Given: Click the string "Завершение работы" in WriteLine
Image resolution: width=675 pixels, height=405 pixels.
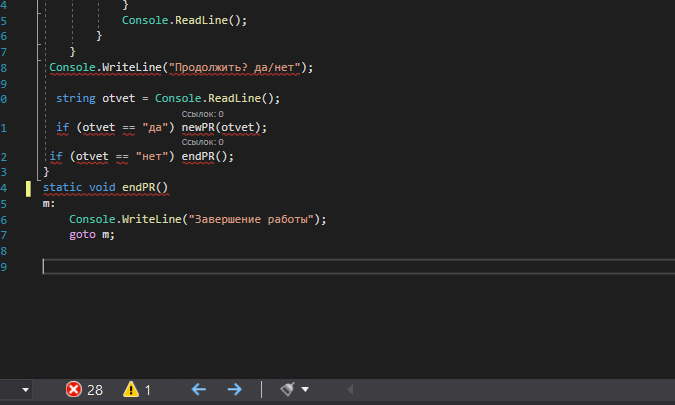Looking at the screenshot, I should coord(251,219).
